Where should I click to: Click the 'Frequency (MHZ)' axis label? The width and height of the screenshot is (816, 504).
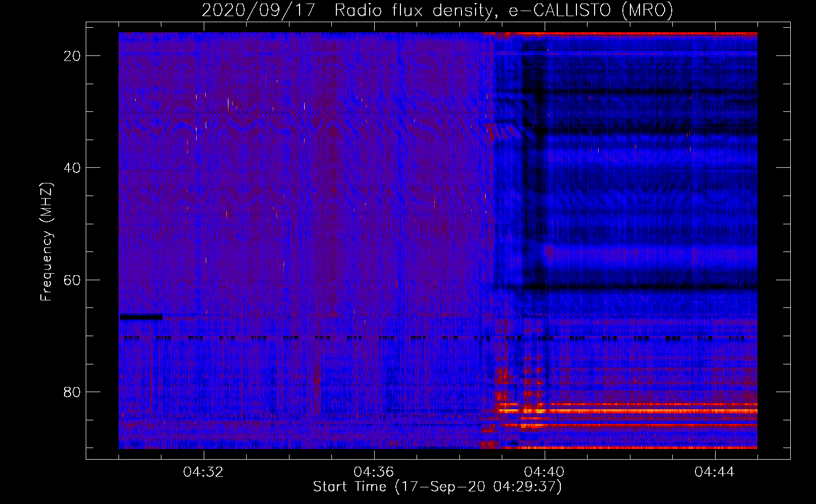(x=46, y=242)
